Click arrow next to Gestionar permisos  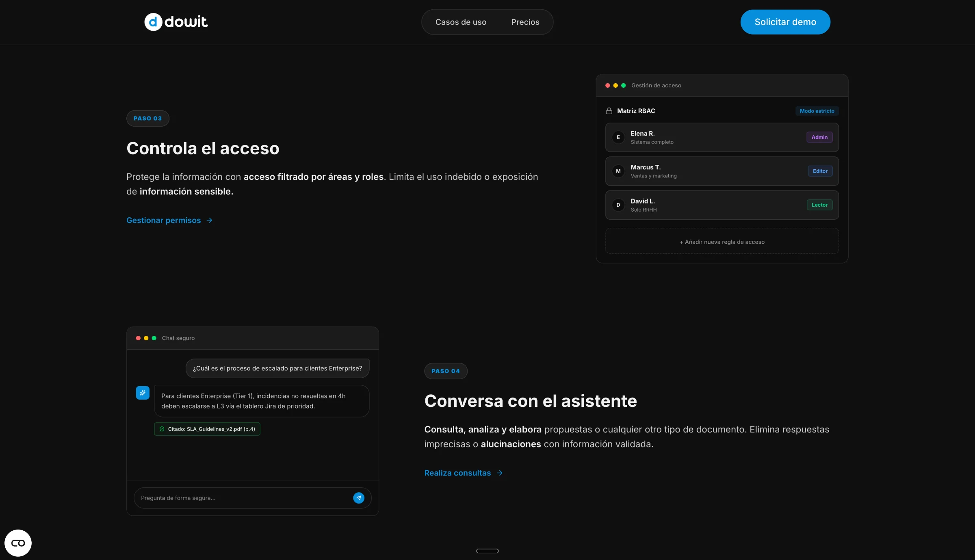[x=209, y=220]
